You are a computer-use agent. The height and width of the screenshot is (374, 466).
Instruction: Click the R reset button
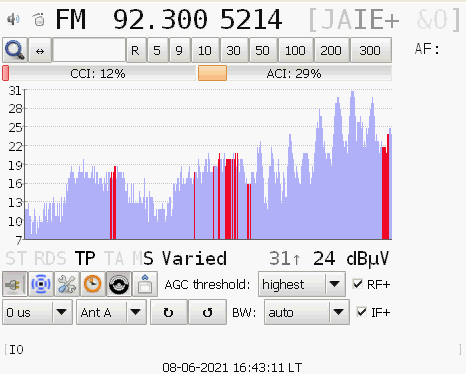click(x=136, y=50)
